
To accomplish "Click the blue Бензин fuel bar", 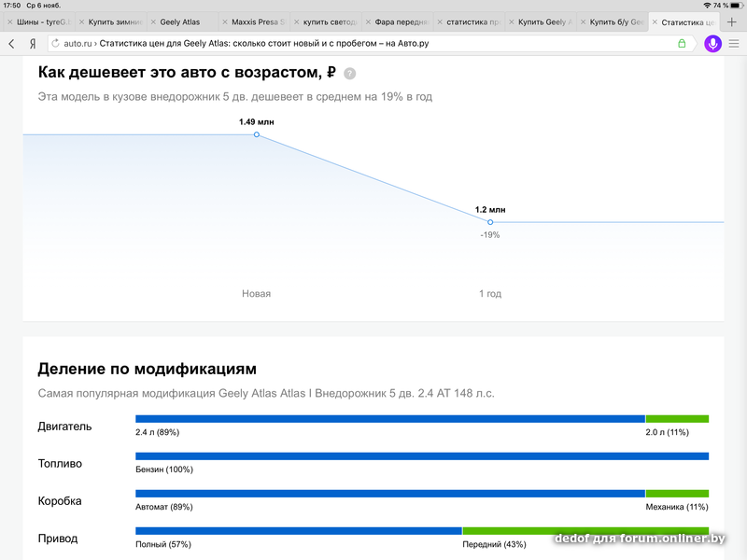I will [x=422, y=456].
